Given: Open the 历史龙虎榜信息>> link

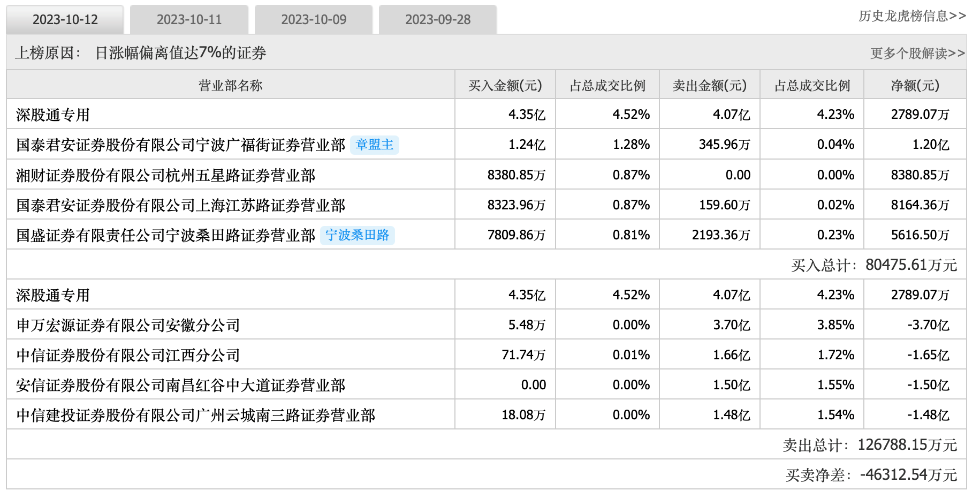Looking at the screenshot, I should 912,16.
